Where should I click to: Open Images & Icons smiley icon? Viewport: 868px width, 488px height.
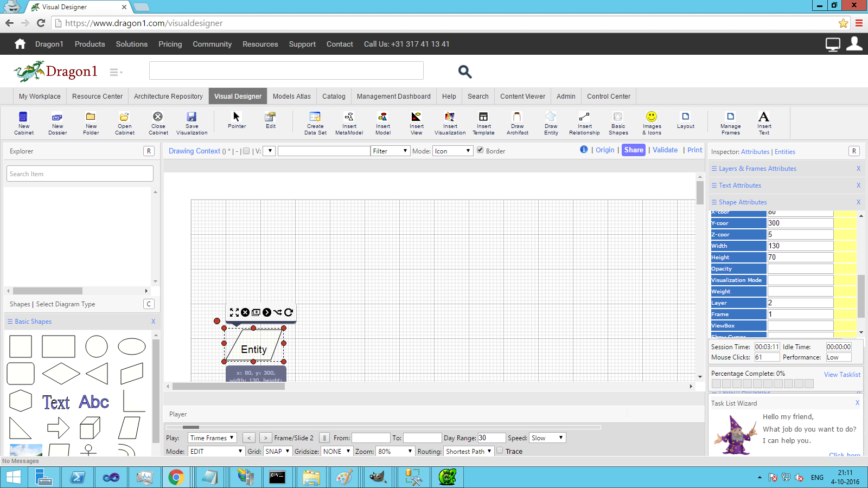tap(652, 117)
